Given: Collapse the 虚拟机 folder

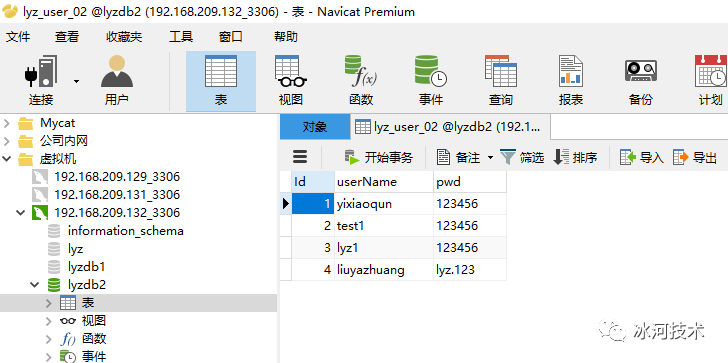Looking at the screenshot, I should click(6, 159).
